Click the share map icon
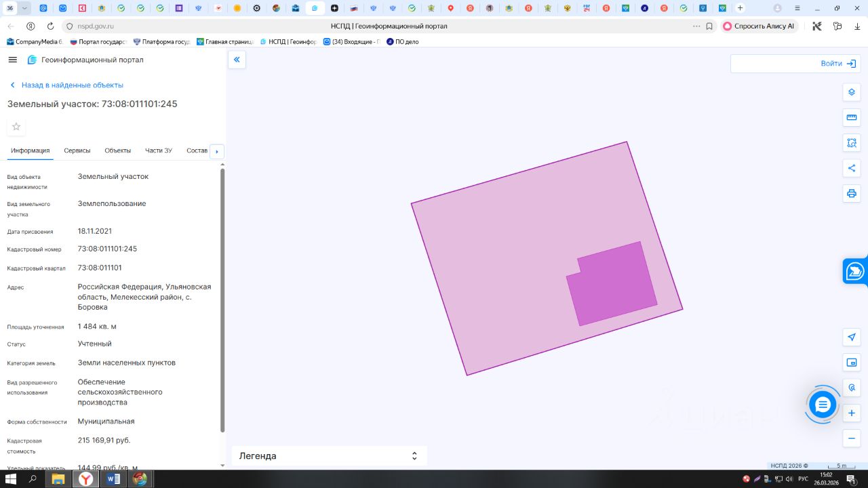 click(x=852, y=168)
